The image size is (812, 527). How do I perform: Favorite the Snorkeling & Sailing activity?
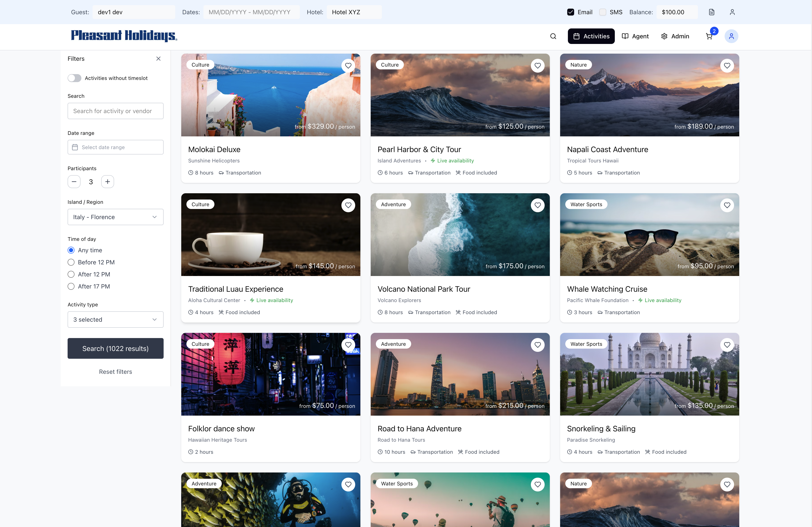(727, 345)
